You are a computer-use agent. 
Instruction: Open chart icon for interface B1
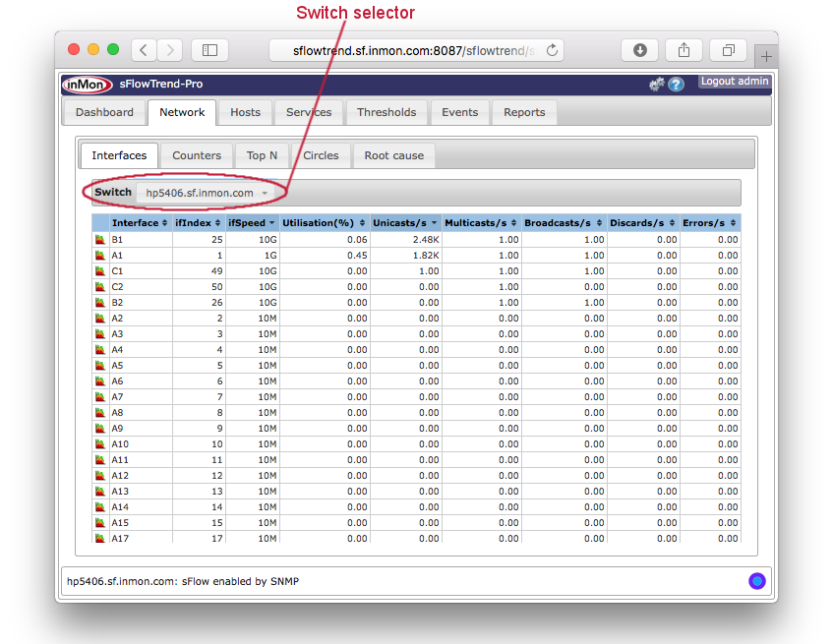tap(100, 240)
